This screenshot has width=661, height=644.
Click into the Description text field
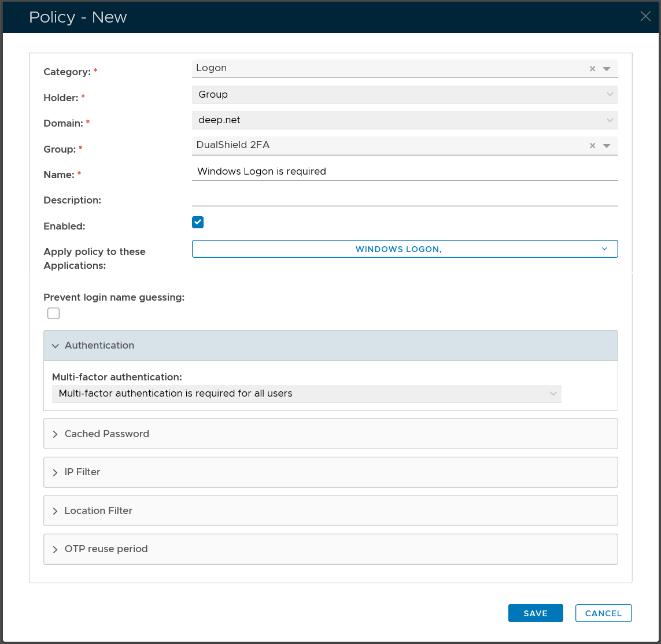coord(404,198)
